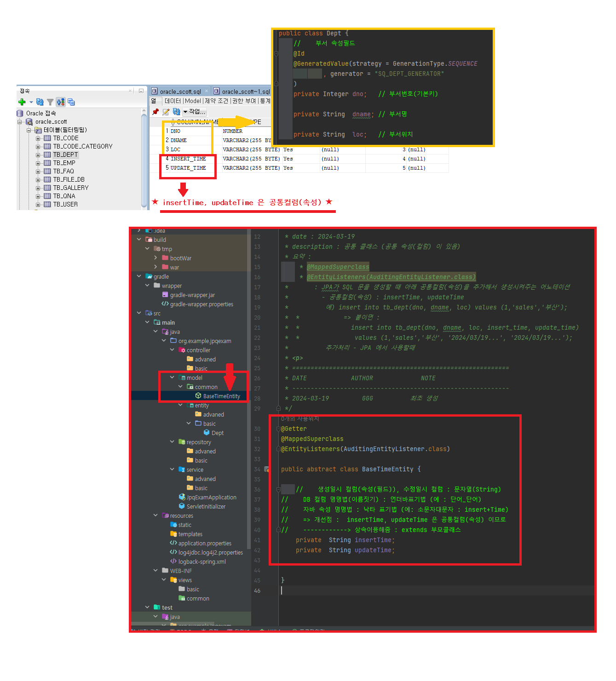Click the controller package icon

182,350
